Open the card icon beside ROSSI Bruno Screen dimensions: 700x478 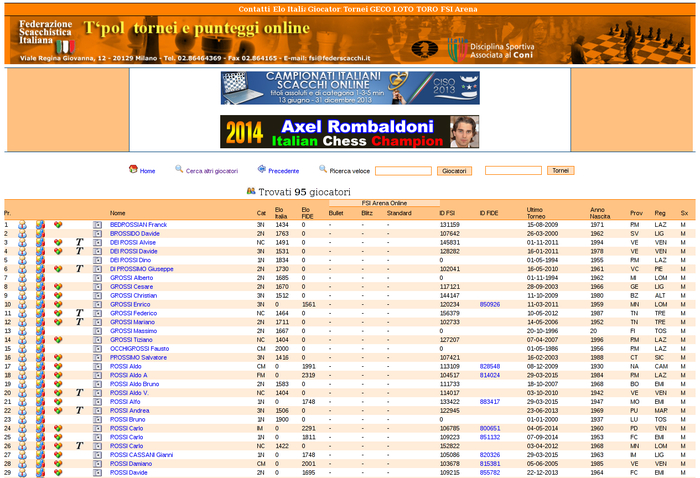pos(97,420)
